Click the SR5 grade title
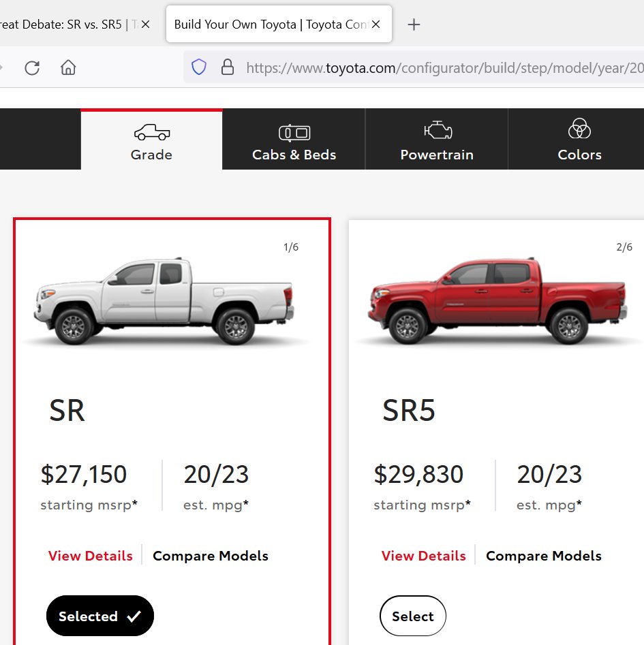Viewport: 644px width, 645px height. pos(409,411)
